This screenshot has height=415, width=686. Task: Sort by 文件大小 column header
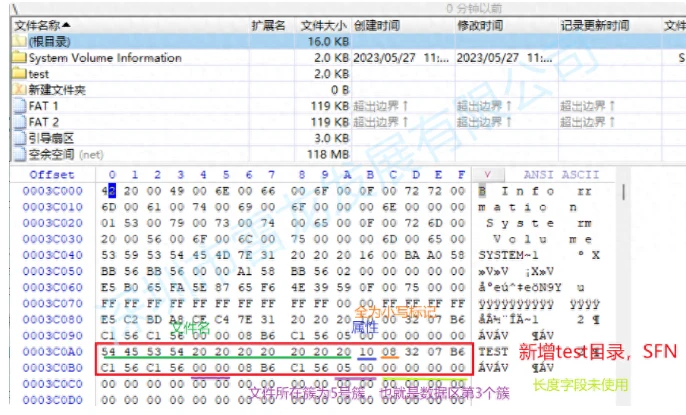click(324, 25)
